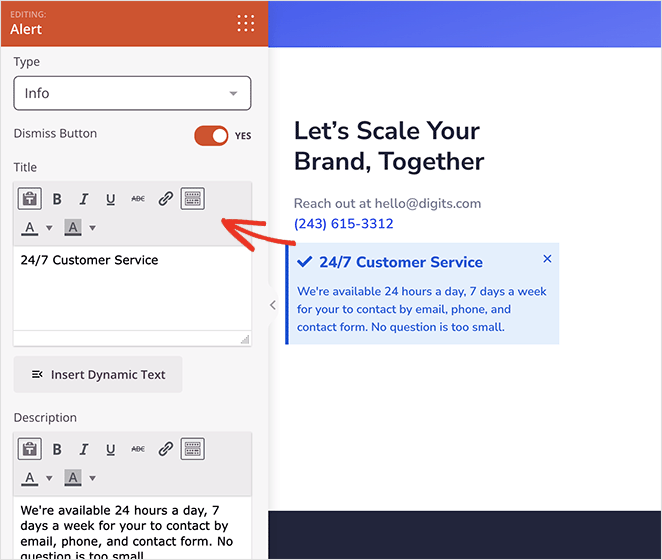The width and height of the screenshot is (662, 560).
Task: Open the Type dropdown showing Info
Action: [132, 93]
